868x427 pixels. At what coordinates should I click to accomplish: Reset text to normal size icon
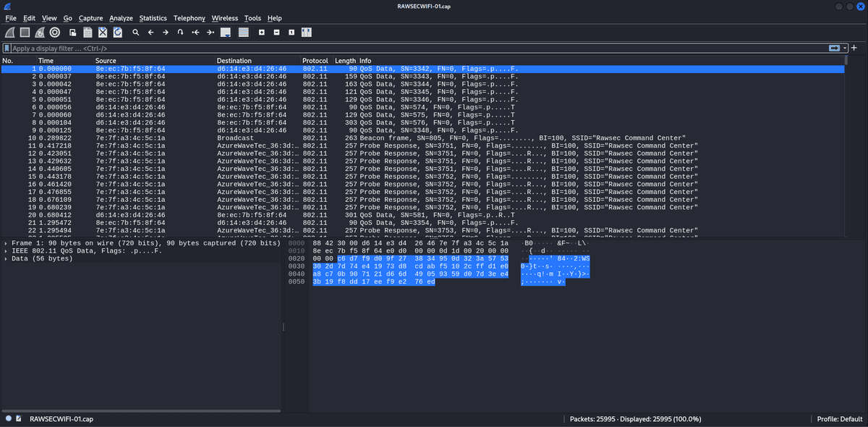pyautogui.click(x=291, y=33)
